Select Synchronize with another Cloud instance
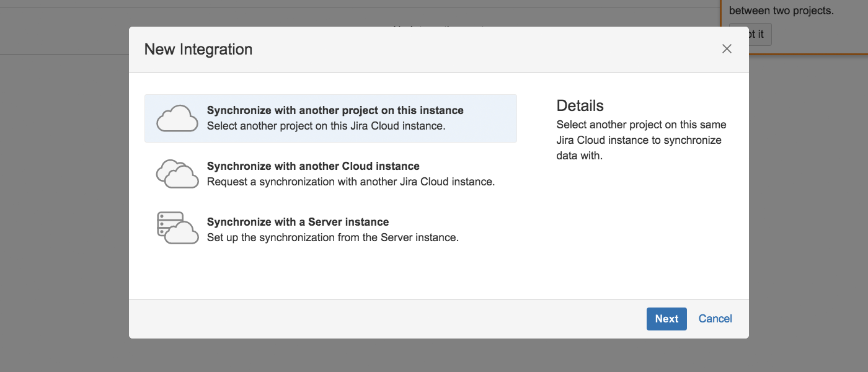Screen dimensions: 868x372 (330, 174)
